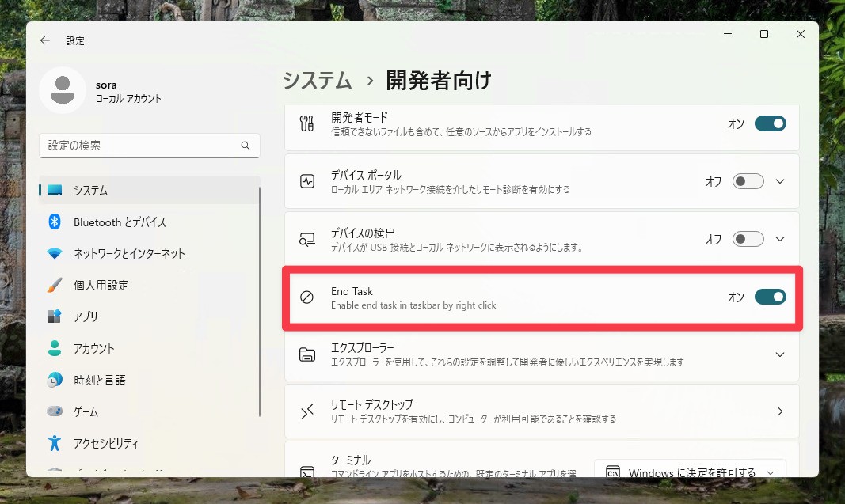845x504 pixels.
Task: Click the ターミナル heading
Action: [351, 460]
